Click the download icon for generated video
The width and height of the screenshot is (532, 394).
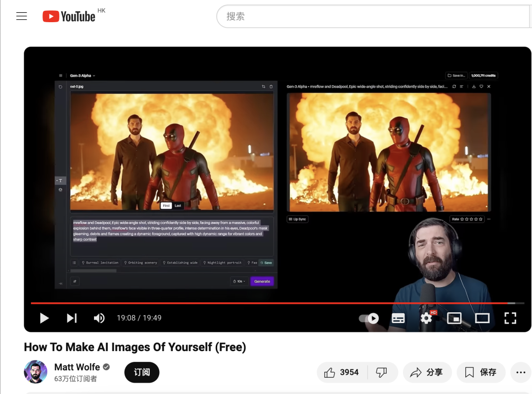474,87
